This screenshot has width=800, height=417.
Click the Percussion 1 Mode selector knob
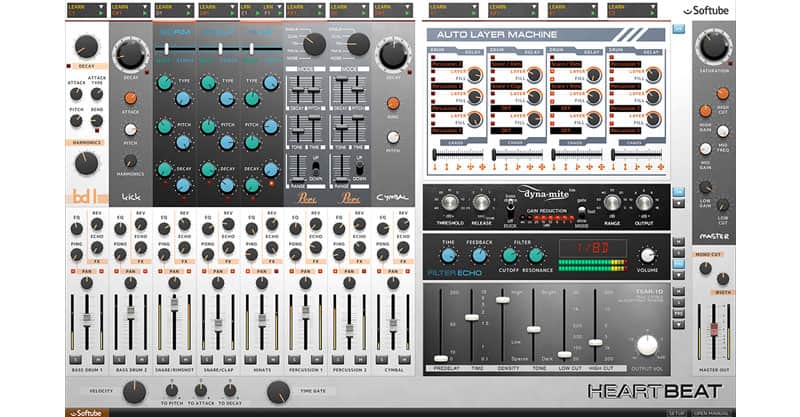(x=314, y=44)
